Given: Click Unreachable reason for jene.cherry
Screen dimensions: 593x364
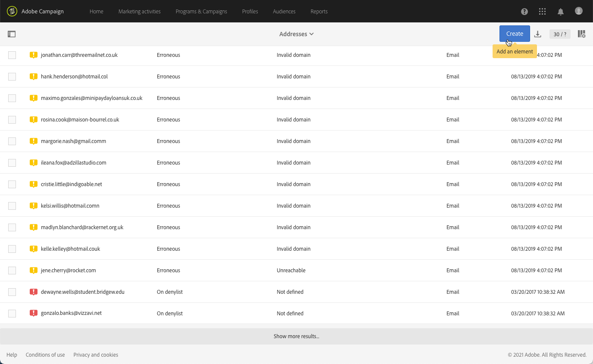Looking at the screenshot, I should pos(291,271).
